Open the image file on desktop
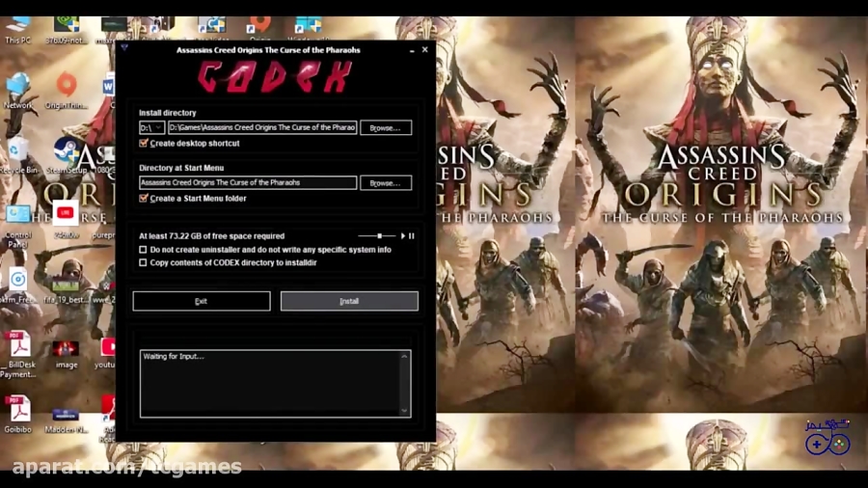The height and width of the screenshot is (488, 868). [x=66, y=349]
